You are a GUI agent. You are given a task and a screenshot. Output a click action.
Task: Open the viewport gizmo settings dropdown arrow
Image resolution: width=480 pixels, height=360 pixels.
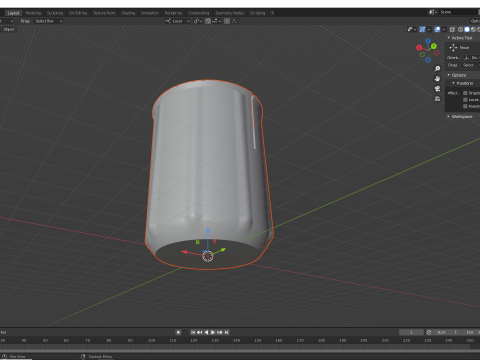click(429, 29)
